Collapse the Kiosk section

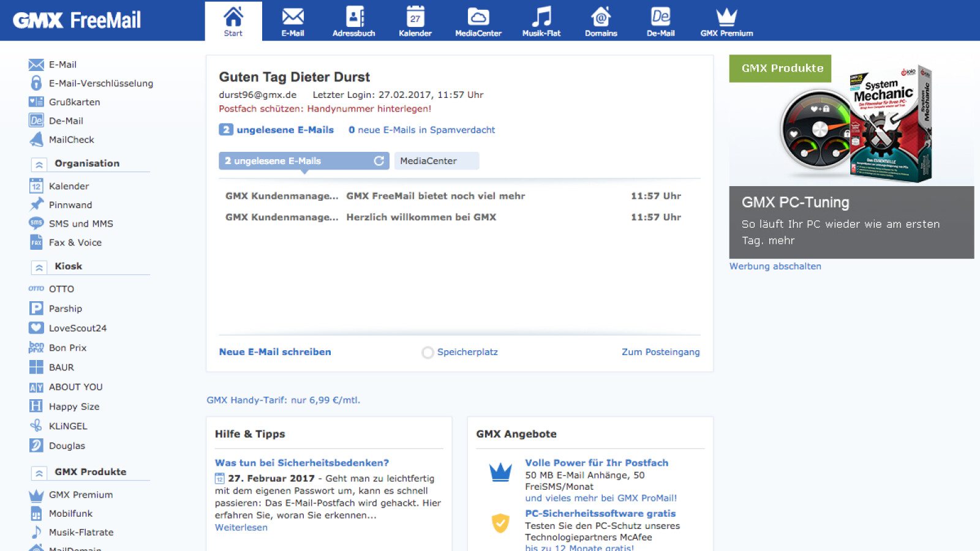[x=39, y=267]
